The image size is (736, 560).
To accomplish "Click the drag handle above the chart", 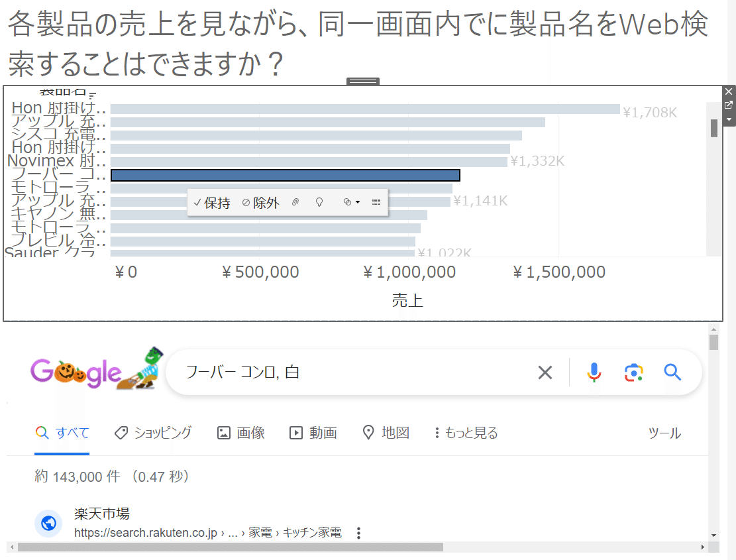I will click(363, 82).
